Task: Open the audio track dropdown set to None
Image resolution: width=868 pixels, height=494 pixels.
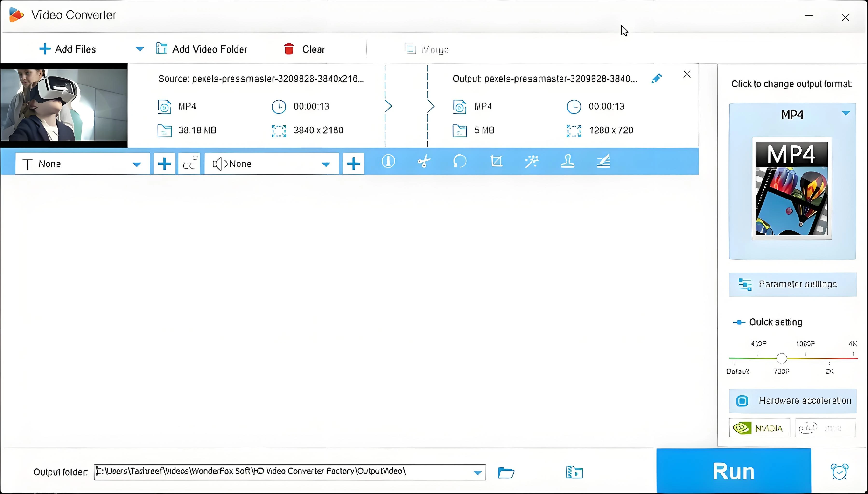Action: coord(272,164)
